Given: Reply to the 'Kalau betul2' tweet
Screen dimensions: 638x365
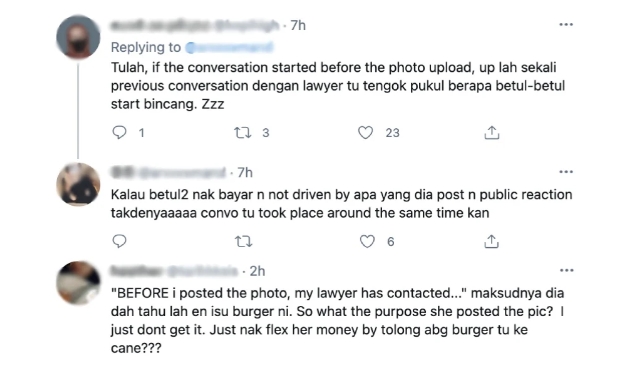Looking at the screenshot, I should [119, 241].
